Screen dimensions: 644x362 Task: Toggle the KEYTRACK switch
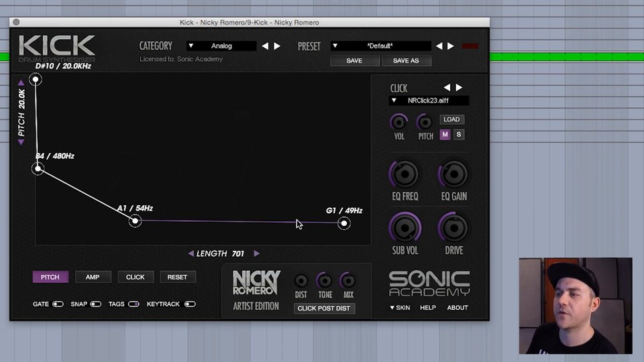[x=190, y=304]
